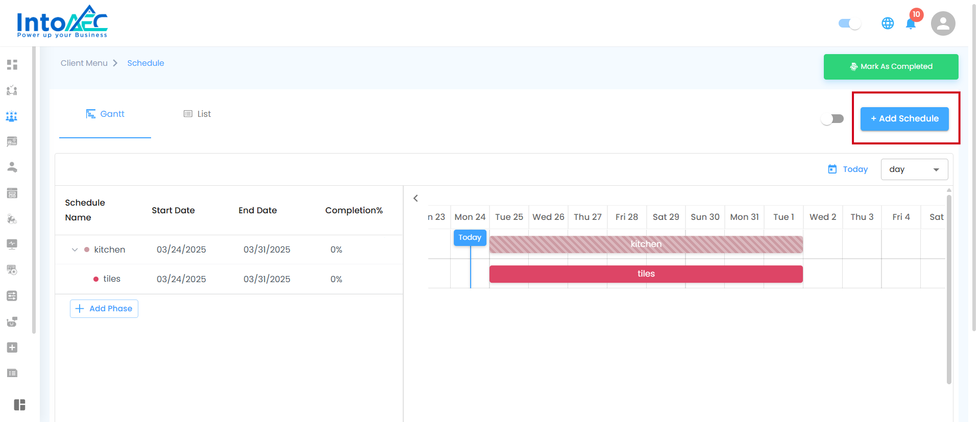
Task: Click tiles end date 03/31/2025
Action: [267, 279]
